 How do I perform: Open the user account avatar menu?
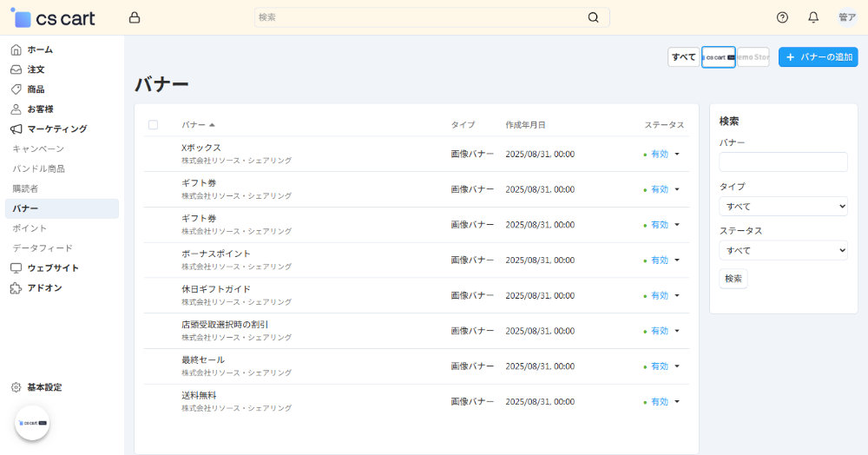(x=846, y=17)
